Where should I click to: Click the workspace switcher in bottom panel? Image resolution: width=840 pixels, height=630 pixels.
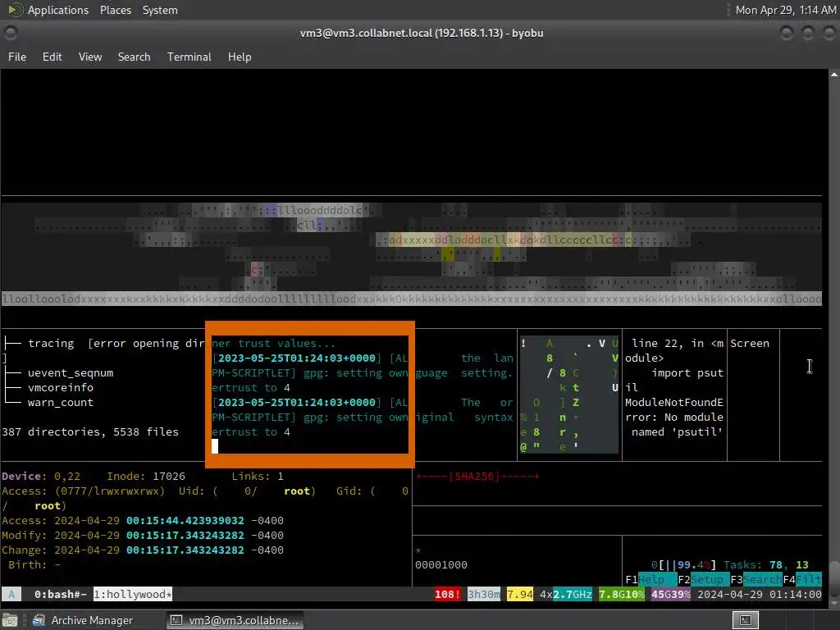click(x=745, y=620)
